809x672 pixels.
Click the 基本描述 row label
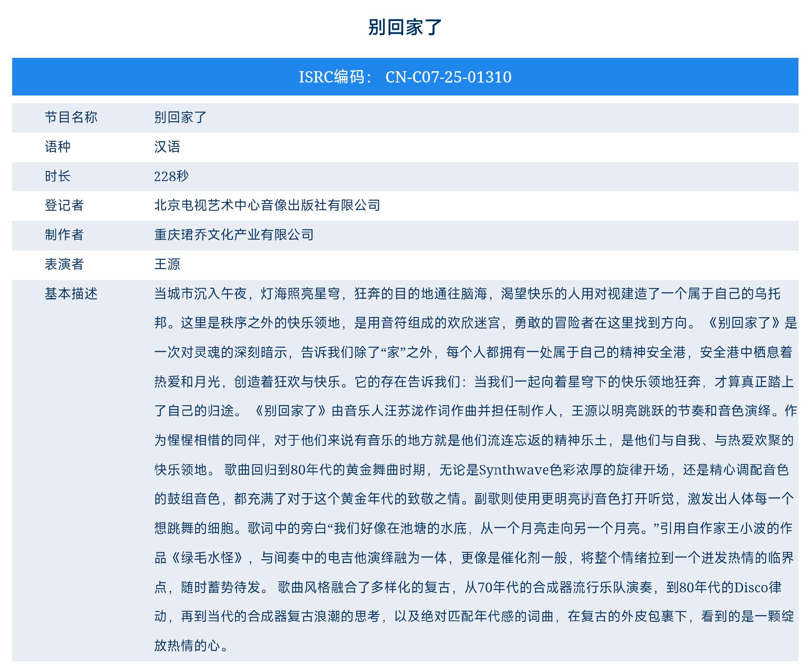71,294
